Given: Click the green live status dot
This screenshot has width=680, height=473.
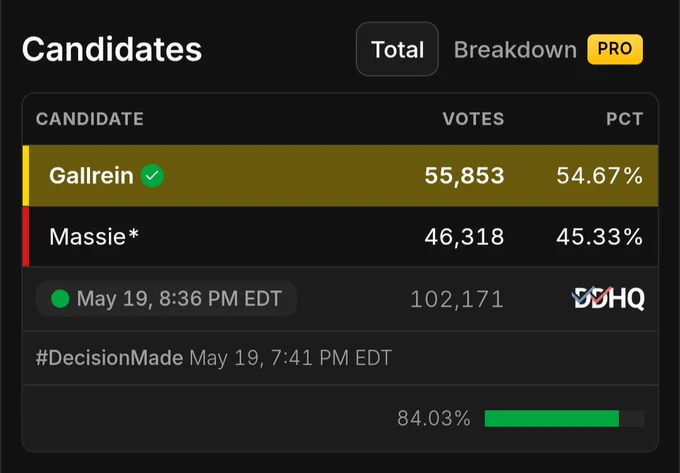Looking at the screenshot, I should pos(60,299).
